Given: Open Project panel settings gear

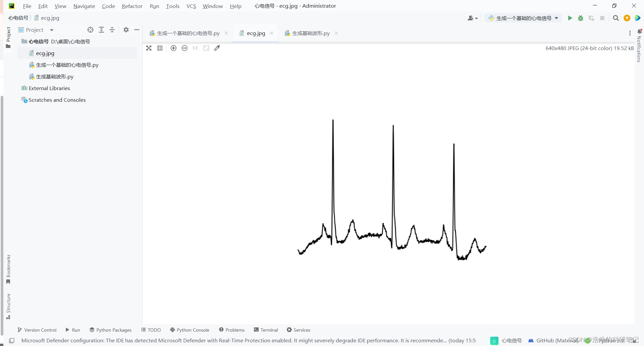Looking at the screenshot, I should tap(126, 30).
